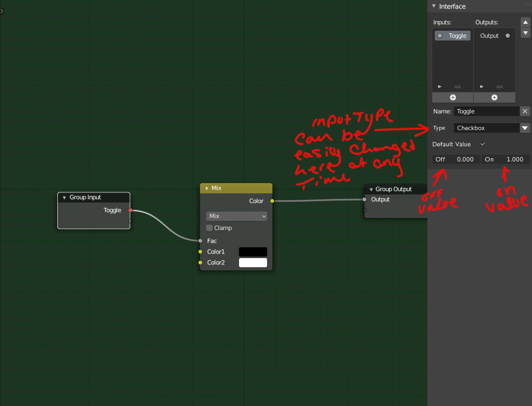Click the On value field showing 1.000
Screen dimensions: 532x406
[506, 159]
